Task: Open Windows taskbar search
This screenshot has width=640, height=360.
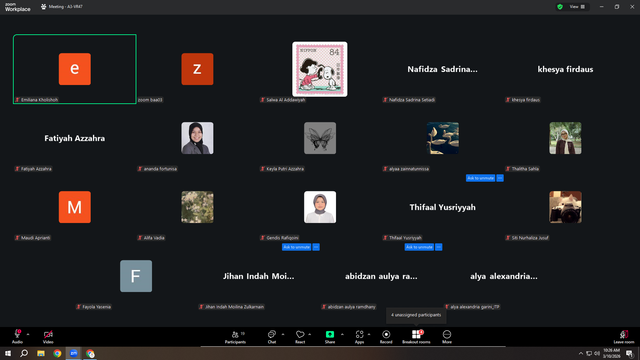Action: coord(24,353)
